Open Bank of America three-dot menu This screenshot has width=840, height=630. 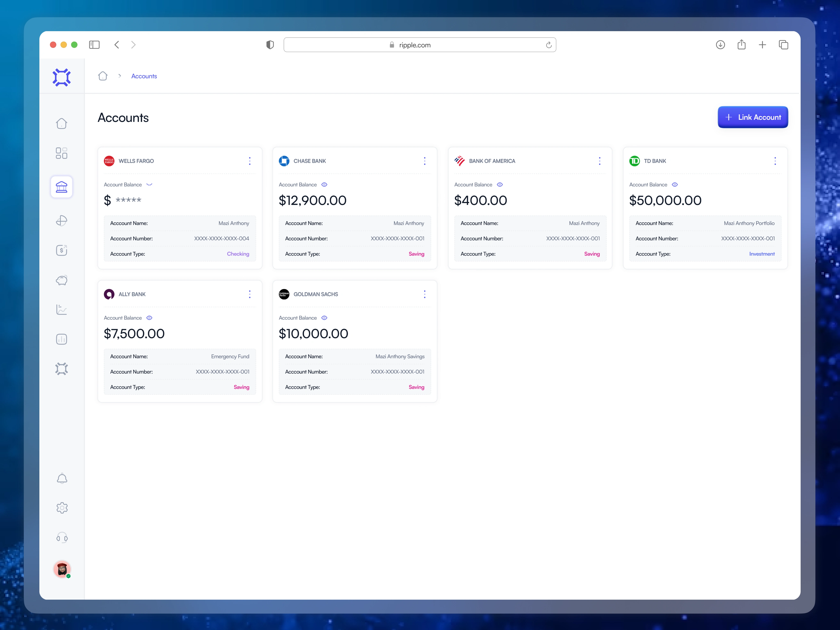pyautogui.click(x=600, y=161)
